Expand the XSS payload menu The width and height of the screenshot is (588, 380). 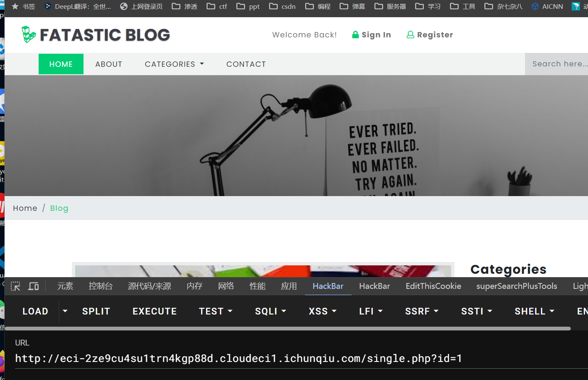point(322,311)
